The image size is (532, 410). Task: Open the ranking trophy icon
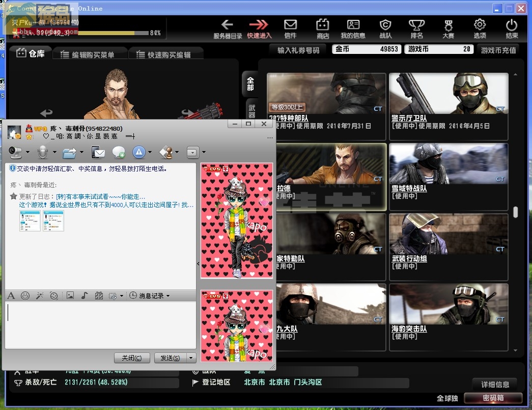point(416,25)
